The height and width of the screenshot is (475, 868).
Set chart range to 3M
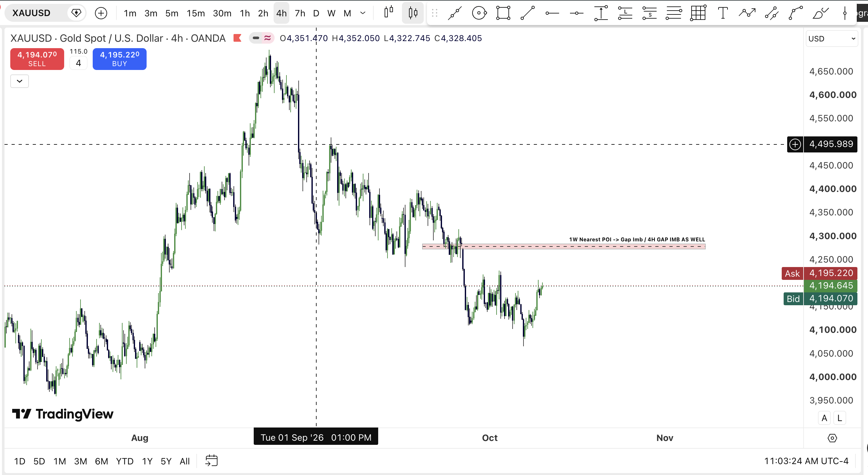point(81,461)
